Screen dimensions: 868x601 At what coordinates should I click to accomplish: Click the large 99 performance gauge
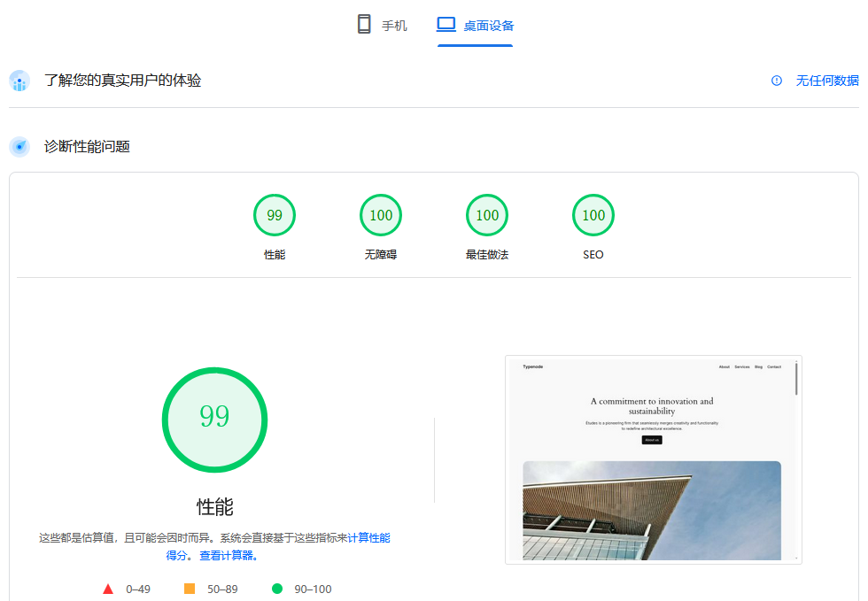tap(214, 420)
